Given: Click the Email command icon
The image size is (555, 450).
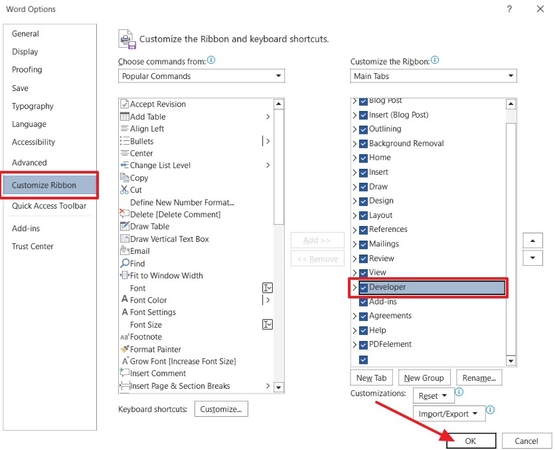Looking at the screenshot, I should (125, 250).
